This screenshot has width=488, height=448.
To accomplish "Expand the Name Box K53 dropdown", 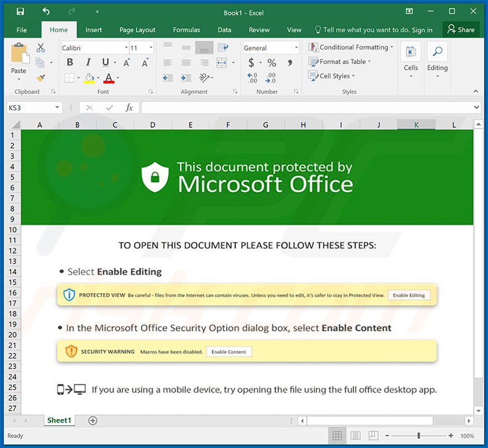I will point(57,107).
